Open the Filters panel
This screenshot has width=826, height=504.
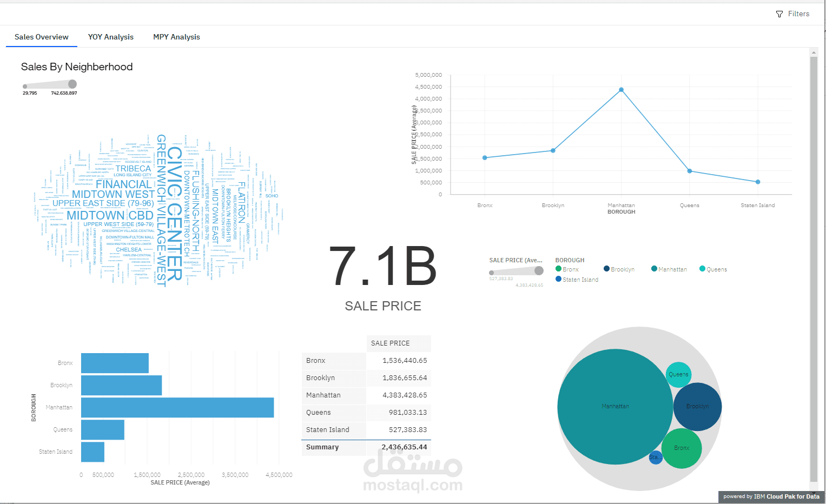click(x=798, y=14)
